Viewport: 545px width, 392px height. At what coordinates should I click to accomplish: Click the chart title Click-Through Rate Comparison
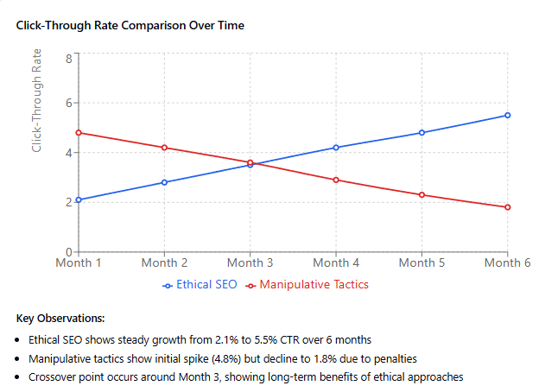click(130, 26)
